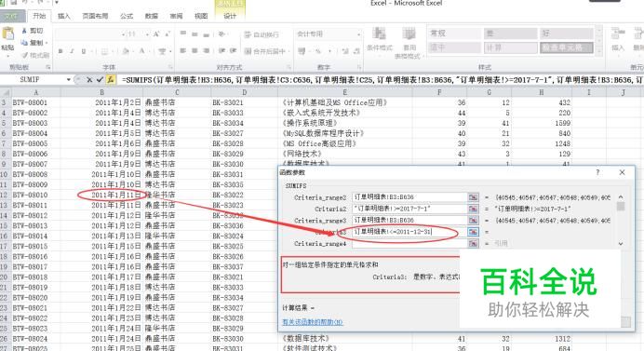This screenshot has width=644, height=351.
Task: Open the 页面布局 ribbon tab
Action: (95, 16)
